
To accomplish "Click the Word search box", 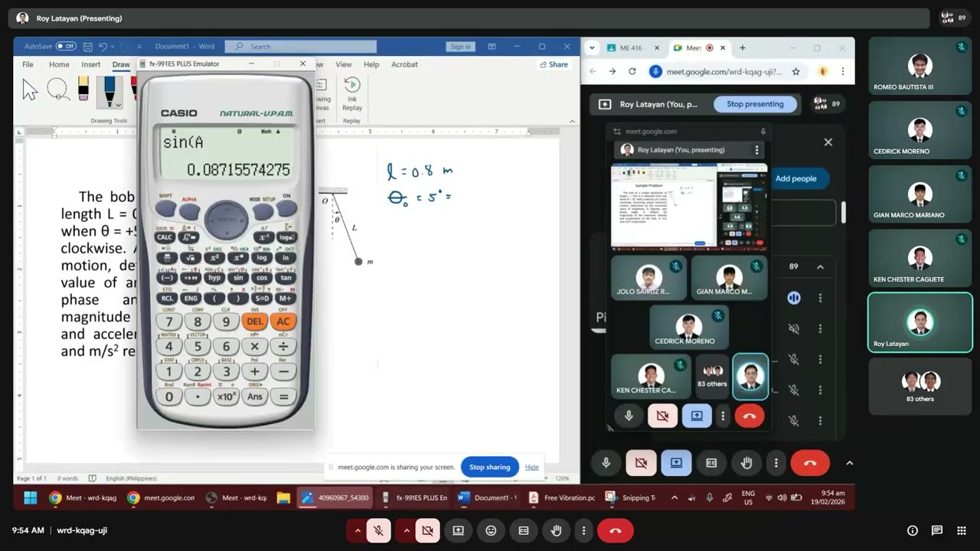I will [302, 47].
